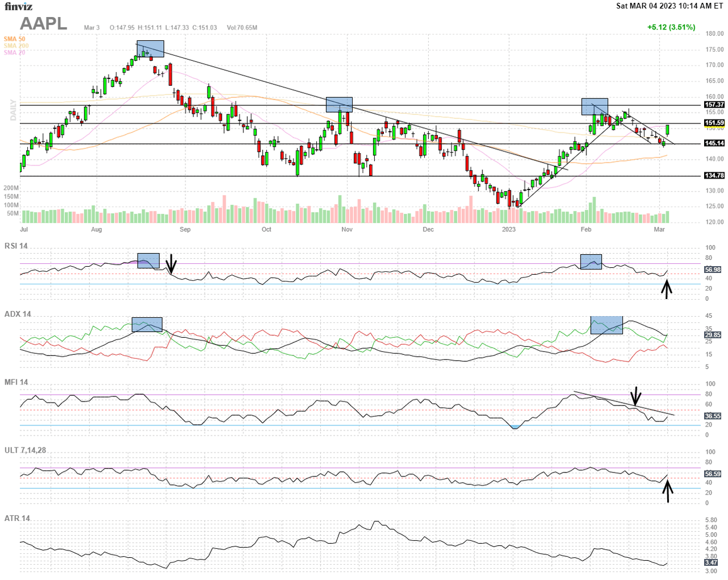Screen dimensions: 728x580
Task: Click the SMA 20 legend label
Action: point(14,53)
